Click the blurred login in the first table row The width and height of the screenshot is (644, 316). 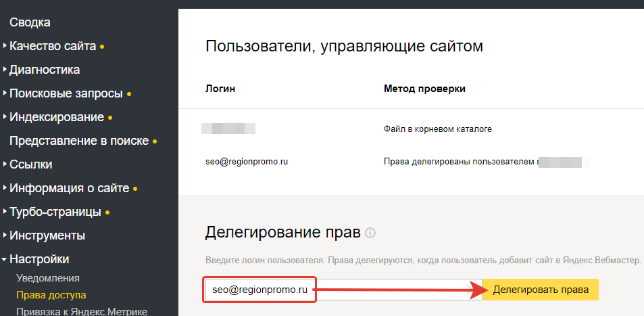point(228,129)
